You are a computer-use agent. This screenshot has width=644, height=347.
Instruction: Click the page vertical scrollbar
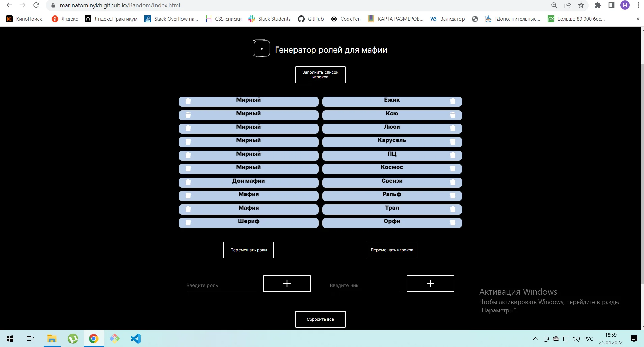[x=642, y=173]
